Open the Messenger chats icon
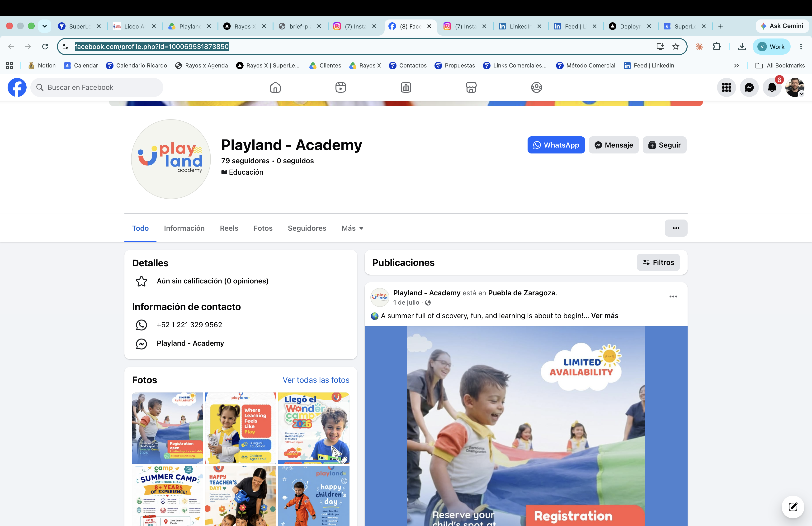The width and height of the screenshot is (812, 526). tap(749, 87)
